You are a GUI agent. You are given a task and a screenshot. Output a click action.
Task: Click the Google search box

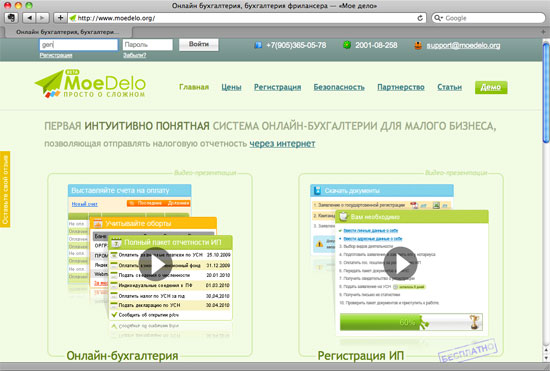pos(488,18)
